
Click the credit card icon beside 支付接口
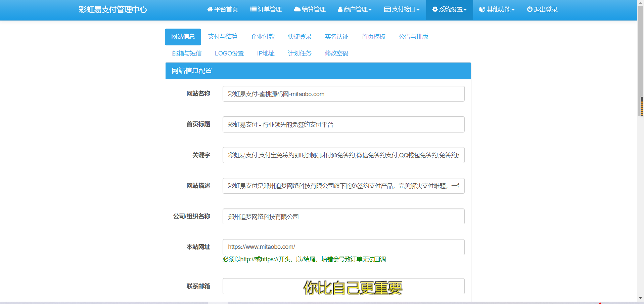387,9
